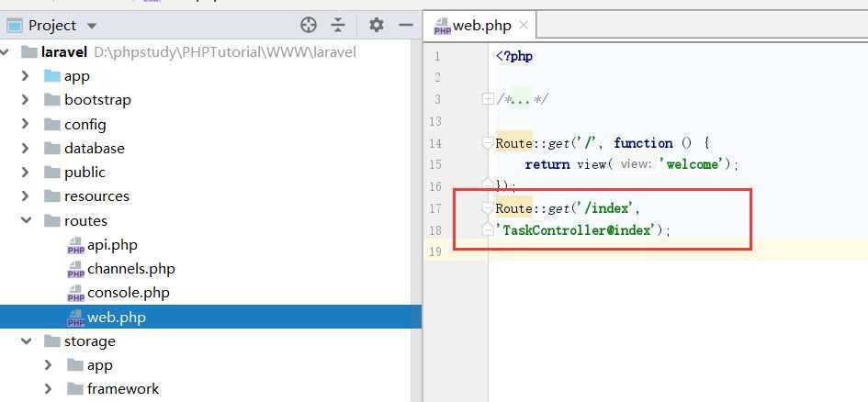The height and width of the screenshot is (402, 868).
Task: Click the fold marker on line 17
Action: [x=488, y=208]
